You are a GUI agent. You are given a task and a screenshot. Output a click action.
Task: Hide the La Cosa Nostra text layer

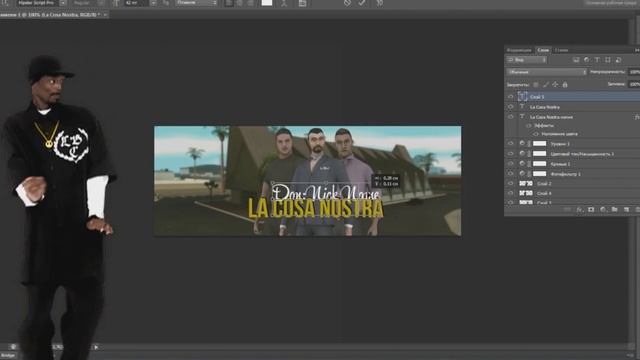point(511,107)
